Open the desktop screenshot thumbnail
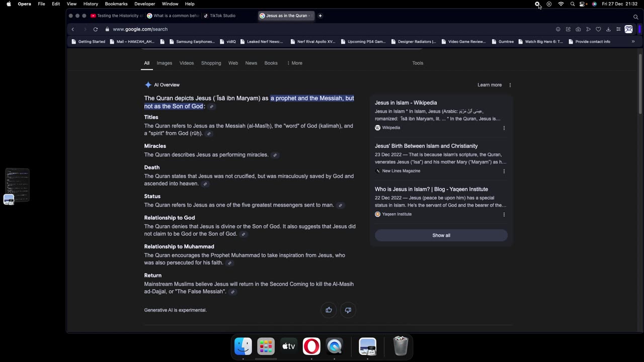 [17, 185]
